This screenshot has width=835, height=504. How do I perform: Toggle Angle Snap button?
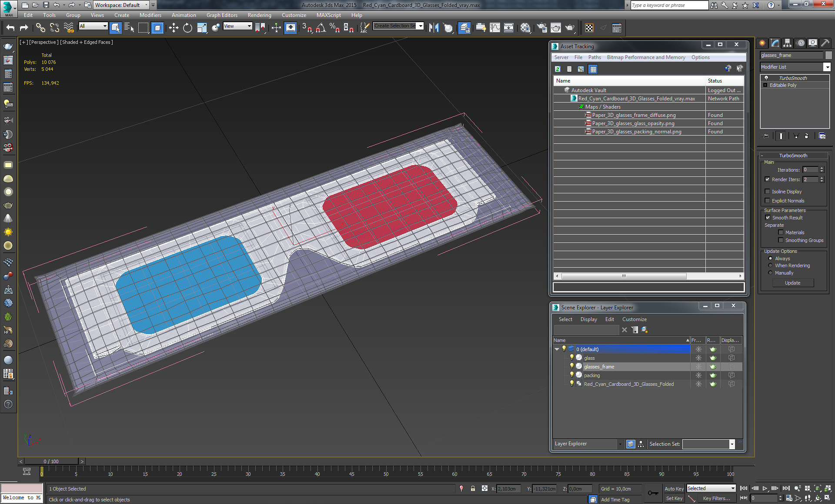coord(321,28)
